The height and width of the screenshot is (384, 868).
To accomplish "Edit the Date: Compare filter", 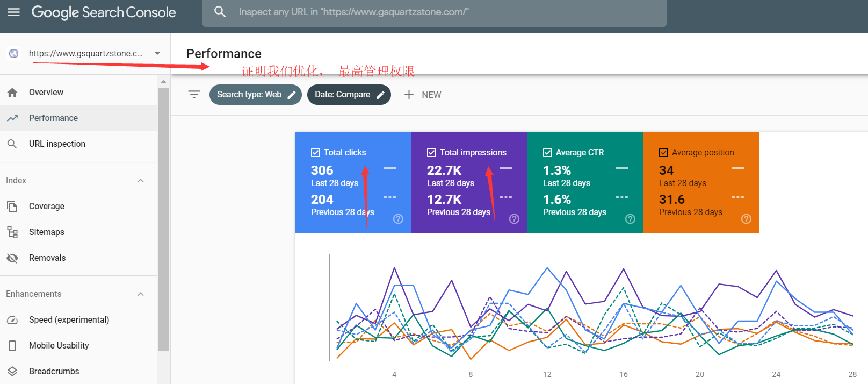I will pos(349,95).
